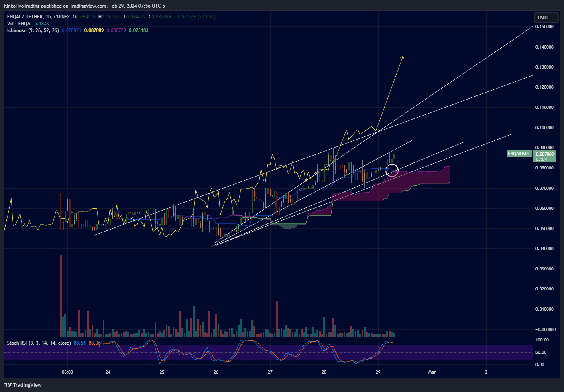
Task: Select the Ichimoku (9, 26, 52, 26) legend
Action: tap(33, 30)
